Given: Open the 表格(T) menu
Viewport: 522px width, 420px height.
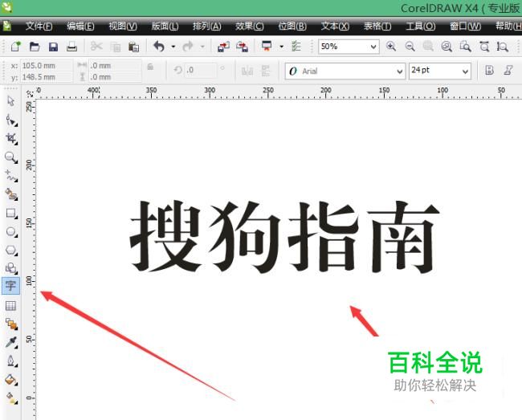Looking at the screenshot, I should click(x=377, y=26).
